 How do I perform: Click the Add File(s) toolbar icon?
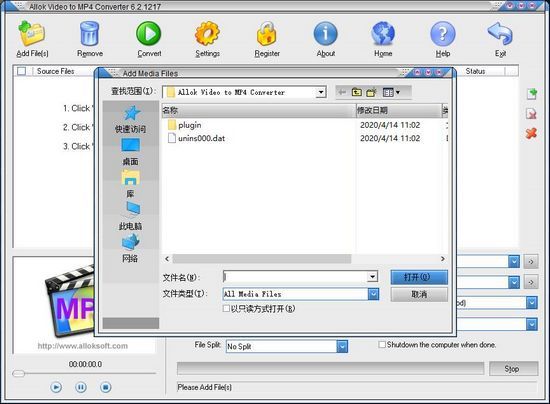tap(32, 34)
